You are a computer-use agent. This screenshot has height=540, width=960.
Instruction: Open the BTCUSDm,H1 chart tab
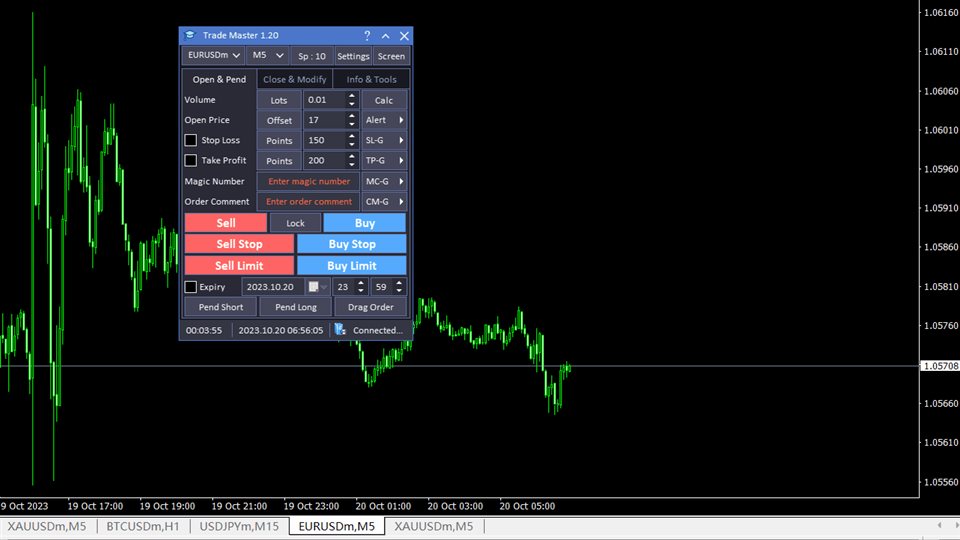[143, 526]
